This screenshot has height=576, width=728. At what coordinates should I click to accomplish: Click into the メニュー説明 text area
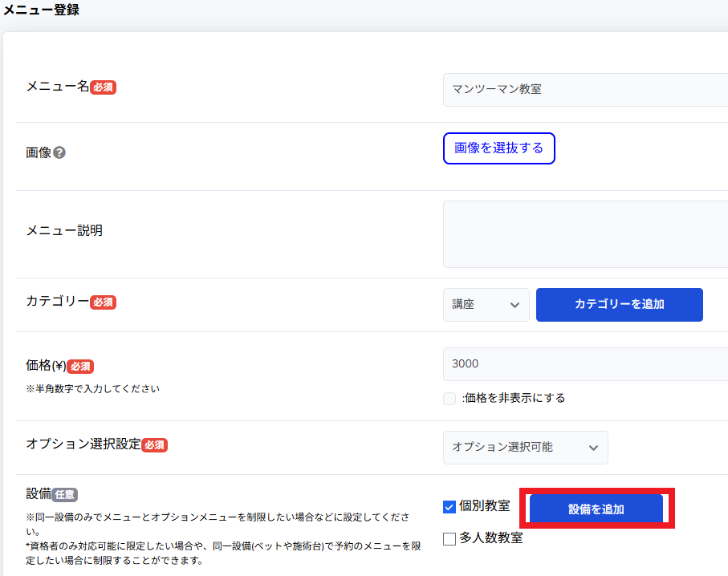tap(584, 234)
